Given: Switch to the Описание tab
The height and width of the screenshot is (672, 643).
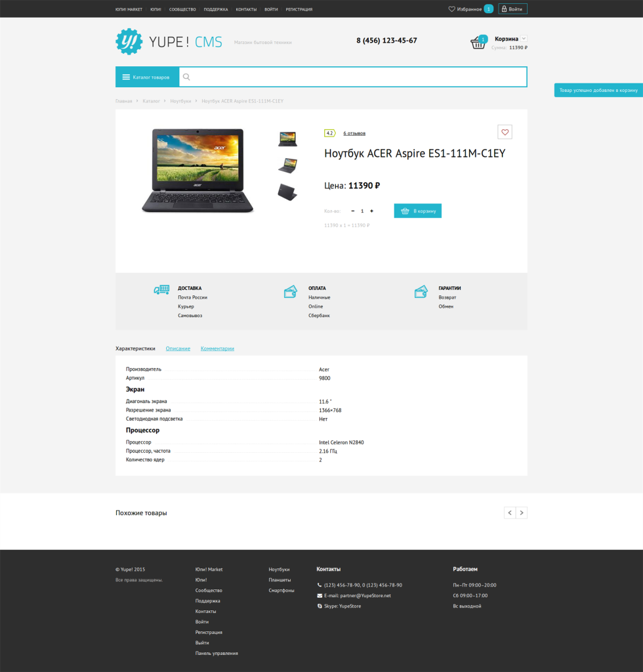Looking at the screenshot, I should tap(178, 348).
